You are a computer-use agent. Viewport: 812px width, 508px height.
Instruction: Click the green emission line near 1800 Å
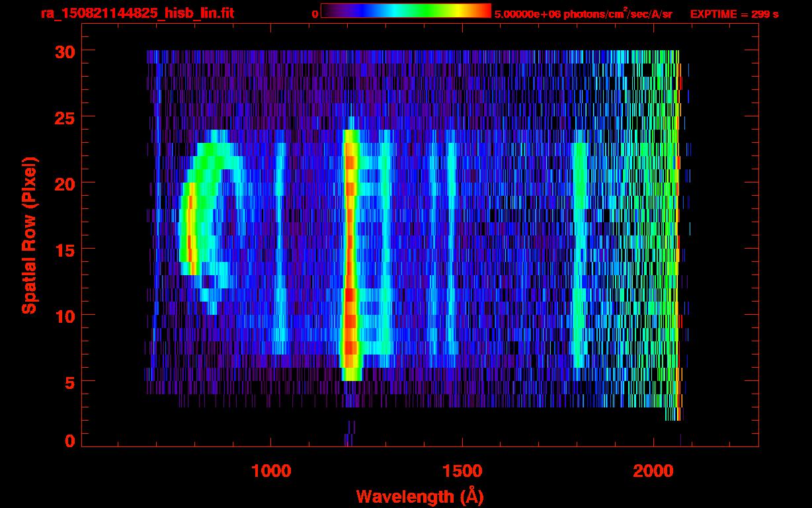pyautogui.click(x=579, y=255)
